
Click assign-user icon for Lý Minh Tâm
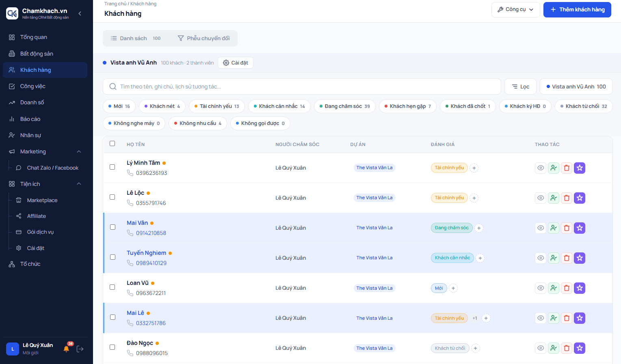coord(554,168)
